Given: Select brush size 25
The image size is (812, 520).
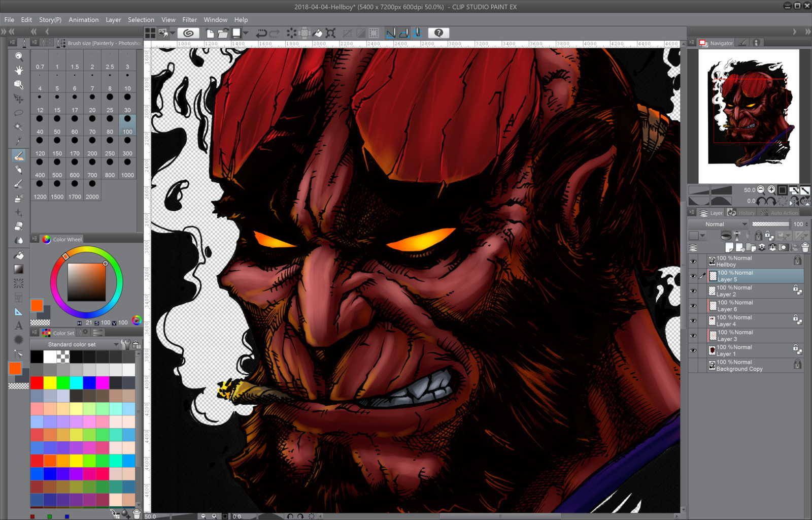Looking at the screenshot, I should coord(110,103).
